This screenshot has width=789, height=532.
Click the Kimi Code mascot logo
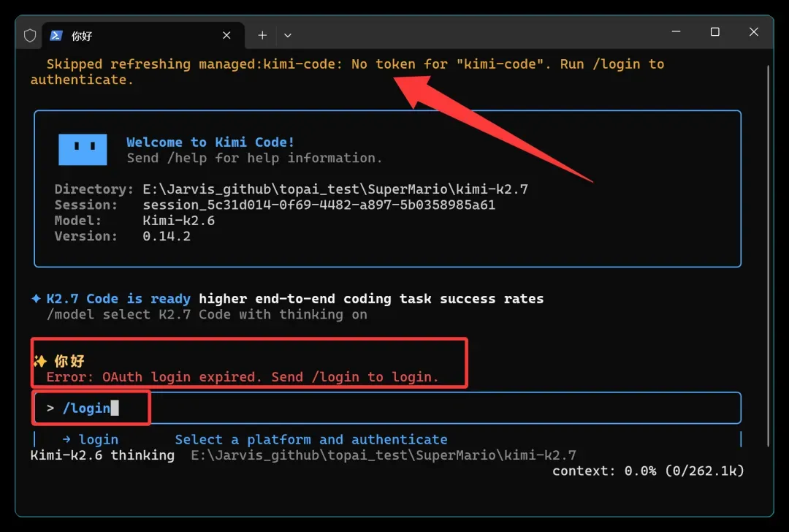point(83,150)
